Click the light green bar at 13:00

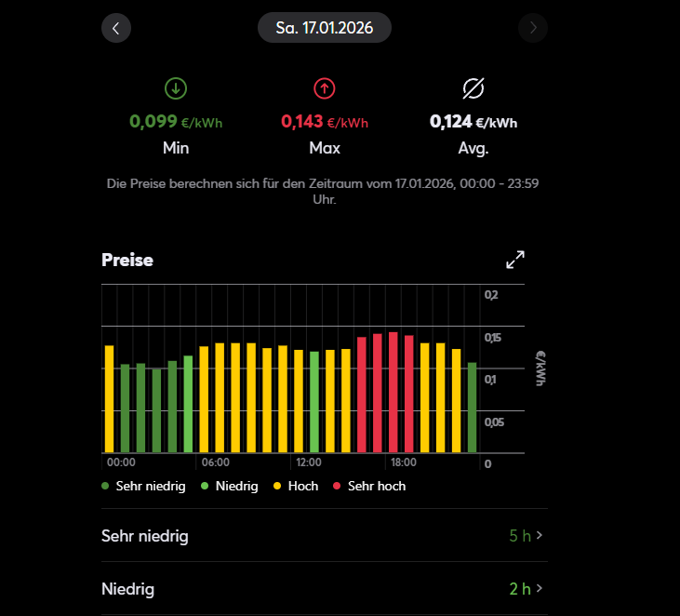coord(314,402)
